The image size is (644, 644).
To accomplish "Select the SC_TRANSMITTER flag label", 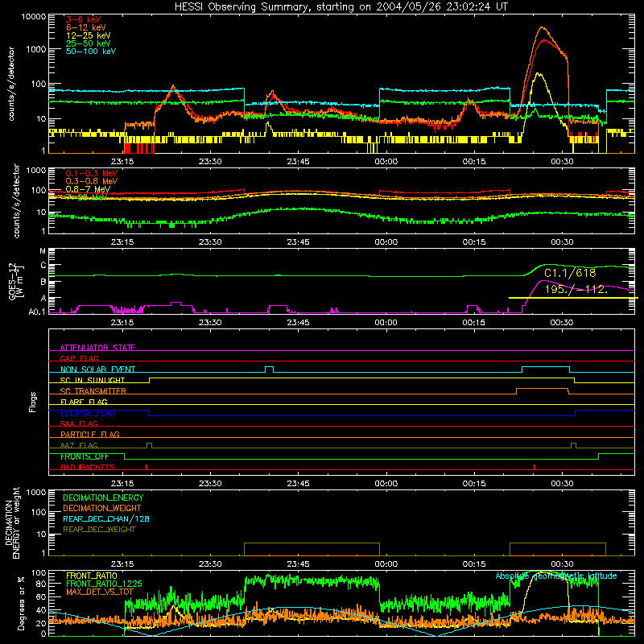I will point(93,390).
